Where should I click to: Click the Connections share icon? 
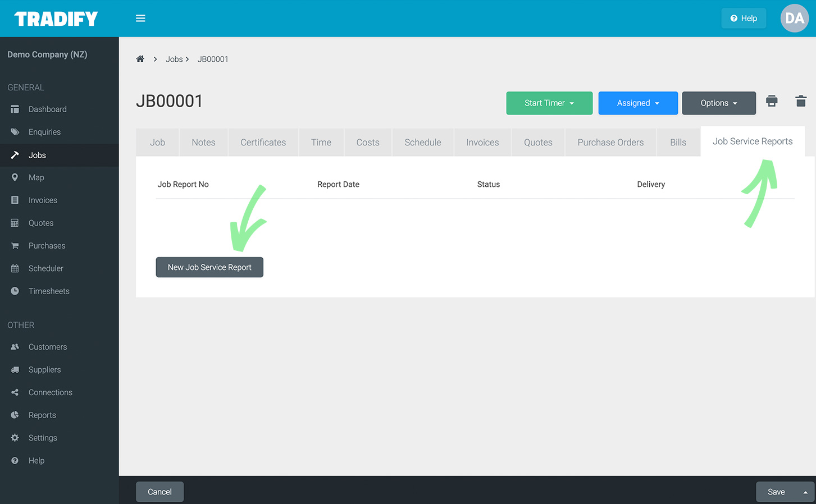click(x=15, y=392)
